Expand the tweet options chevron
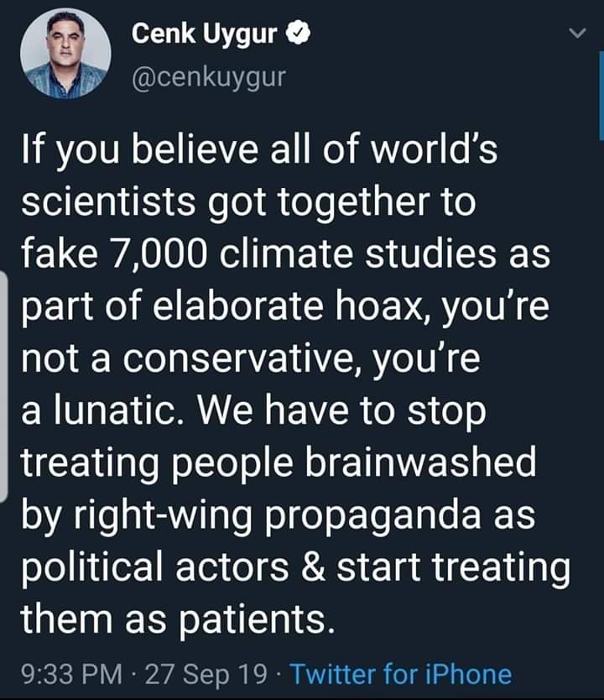Viewport: 604px width, 700px height. [x=576, y=34]
